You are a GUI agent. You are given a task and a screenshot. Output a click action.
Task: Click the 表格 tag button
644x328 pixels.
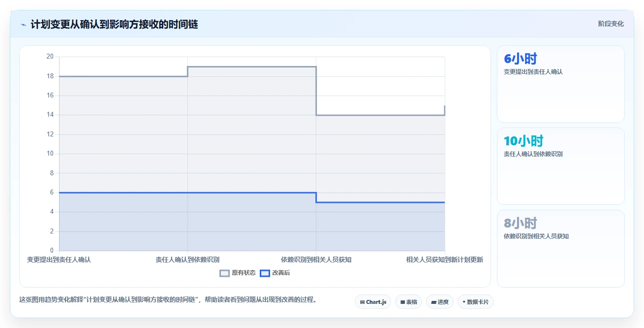408,302
